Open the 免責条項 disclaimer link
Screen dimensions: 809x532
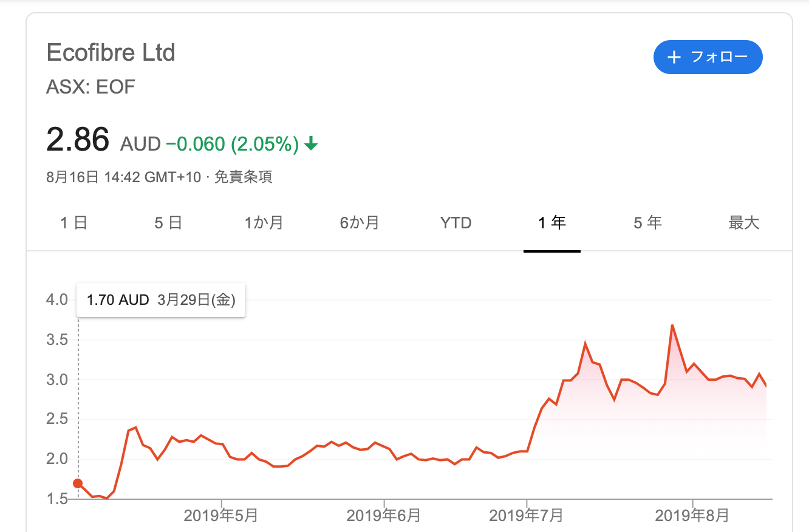click(243, 177)
